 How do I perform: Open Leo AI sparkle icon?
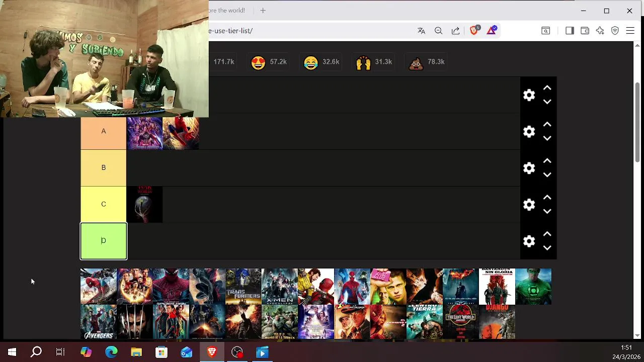tap(600, 31)
